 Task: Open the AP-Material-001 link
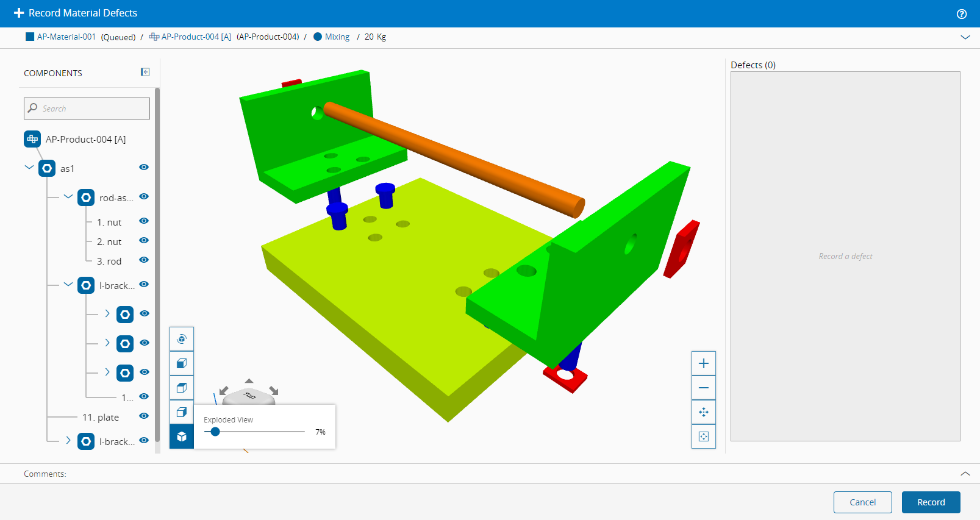click(66, 37)
